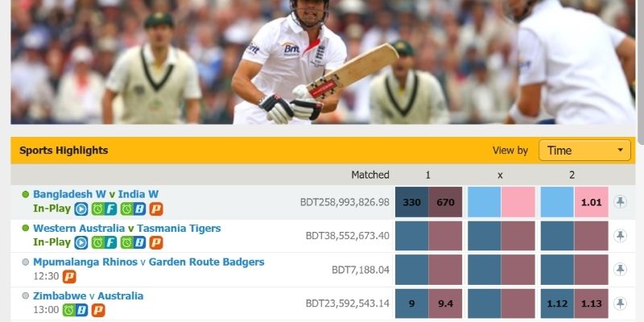Screen dimensions: 644x322
Task: Open Western Australia v Tasmania Tigers match
Action: [127, 228]
